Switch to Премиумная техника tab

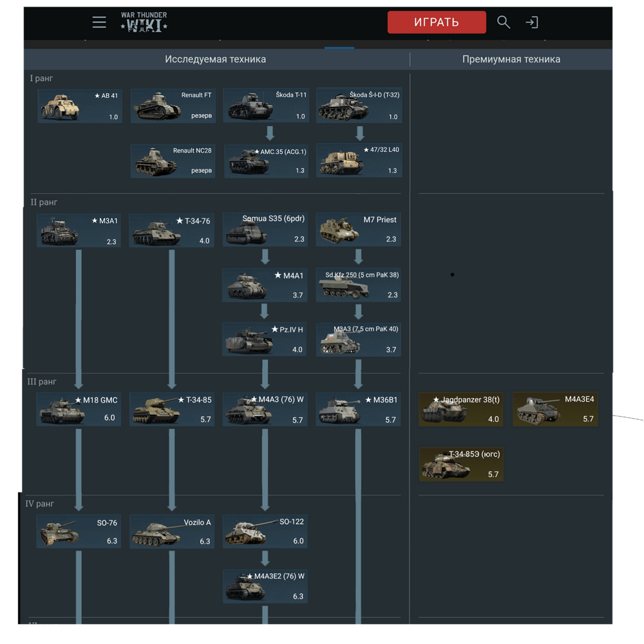(x=511, y=59)
